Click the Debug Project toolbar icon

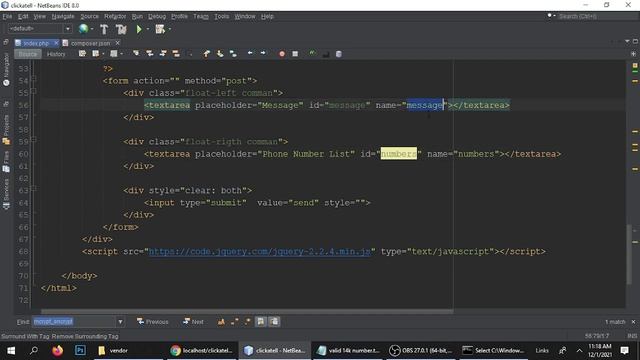[x=160, y=29]
